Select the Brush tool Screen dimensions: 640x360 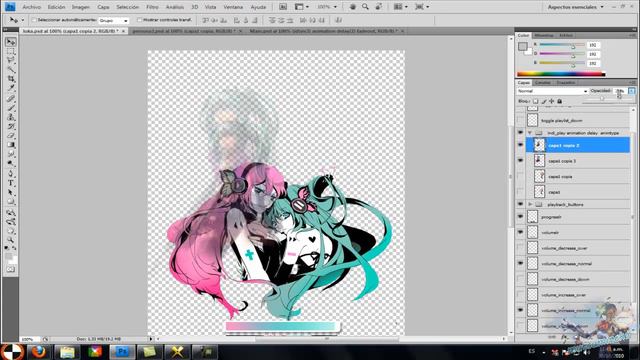11,108
